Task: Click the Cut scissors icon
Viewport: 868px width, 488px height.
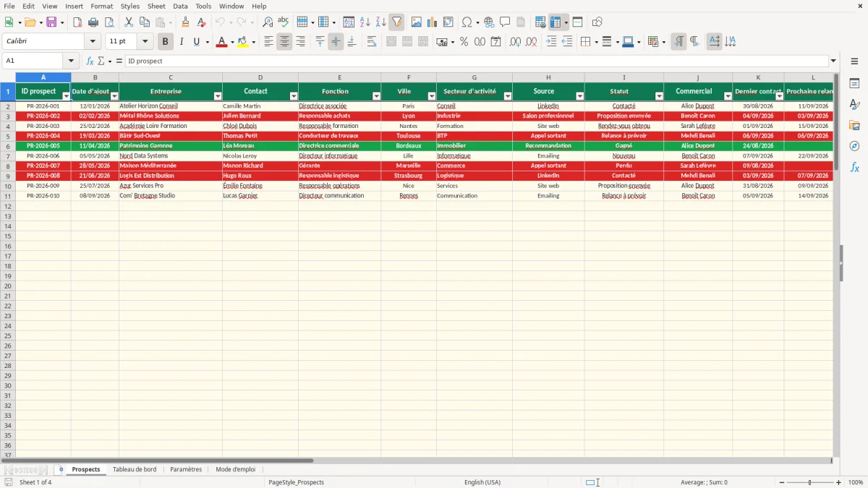Action: point(129,22)
